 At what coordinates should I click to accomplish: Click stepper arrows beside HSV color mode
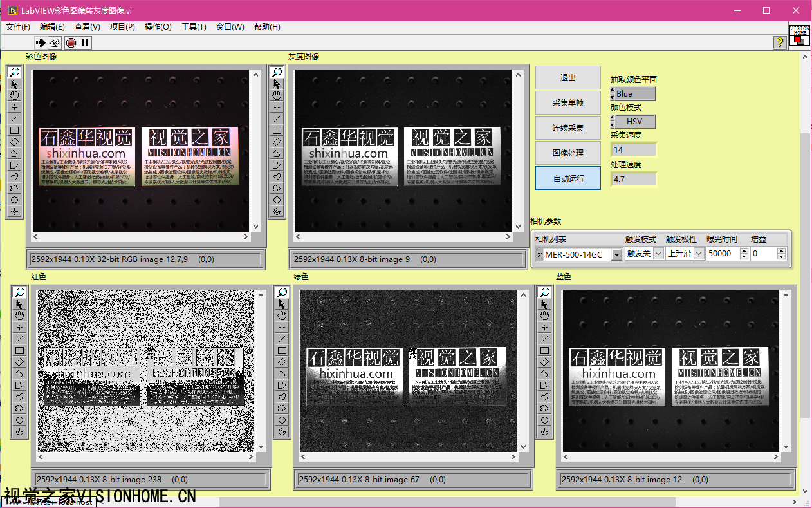[613, 122]
